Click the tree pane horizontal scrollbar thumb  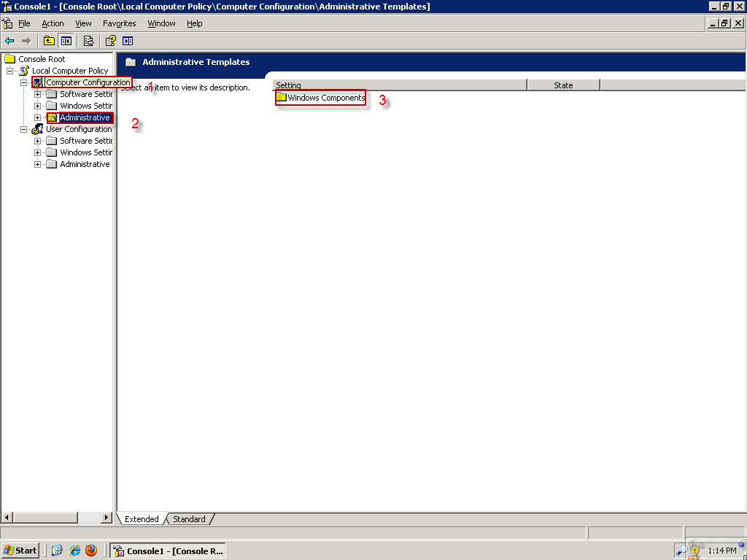(44, 517)
